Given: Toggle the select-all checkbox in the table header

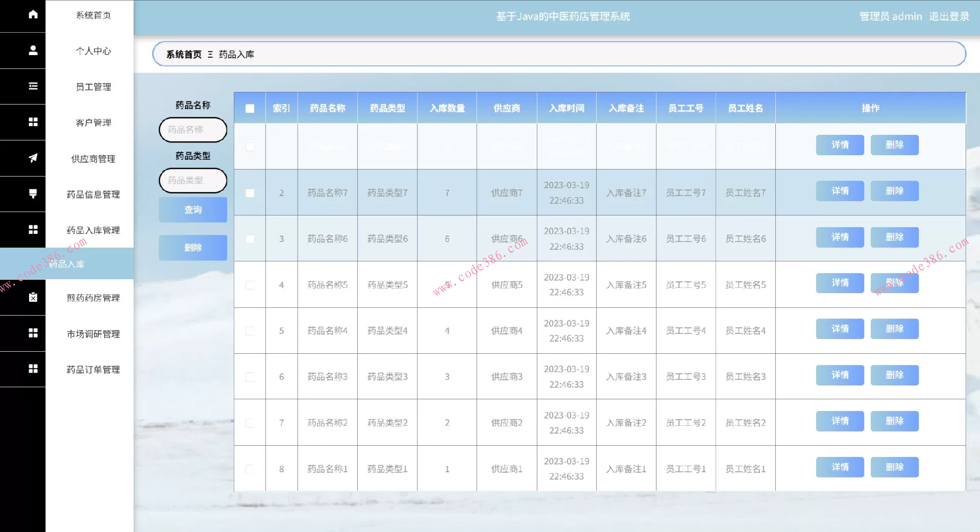Looking at the screenshot, I should (x=250, y=108).
